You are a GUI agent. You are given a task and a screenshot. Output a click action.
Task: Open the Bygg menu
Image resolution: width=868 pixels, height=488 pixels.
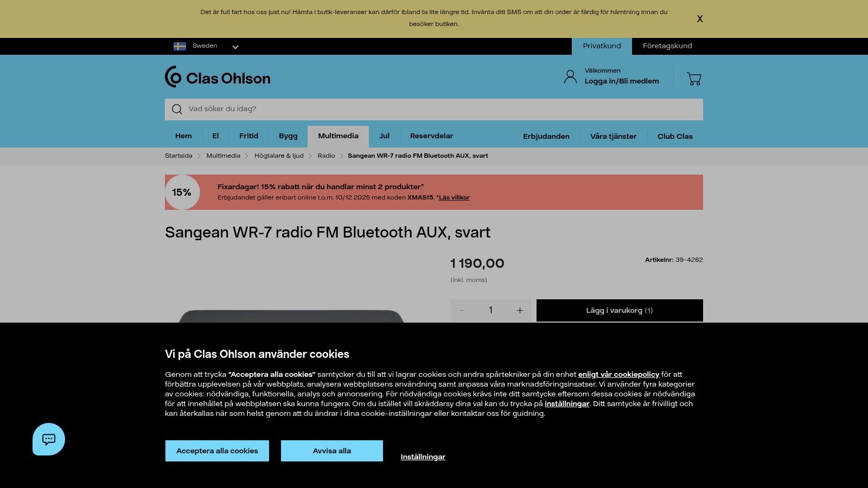(288, 136)
